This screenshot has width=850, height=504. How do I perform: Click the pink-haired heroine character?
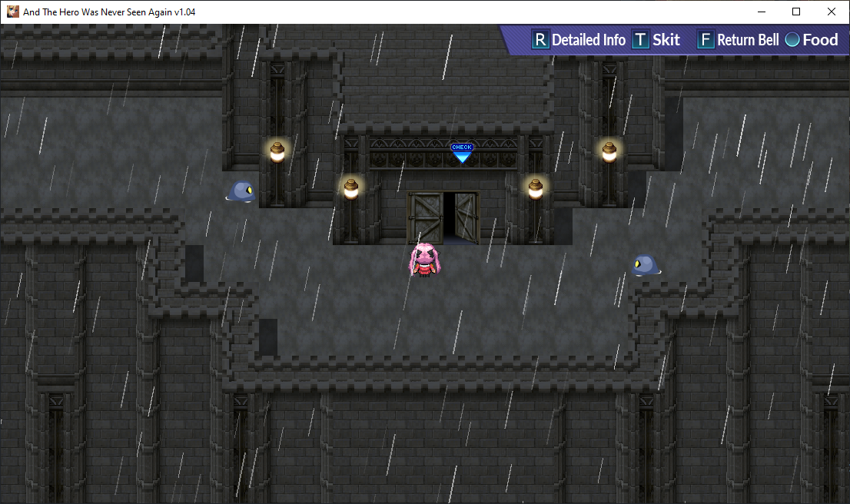pyautogui.click(x=424, y=260)
